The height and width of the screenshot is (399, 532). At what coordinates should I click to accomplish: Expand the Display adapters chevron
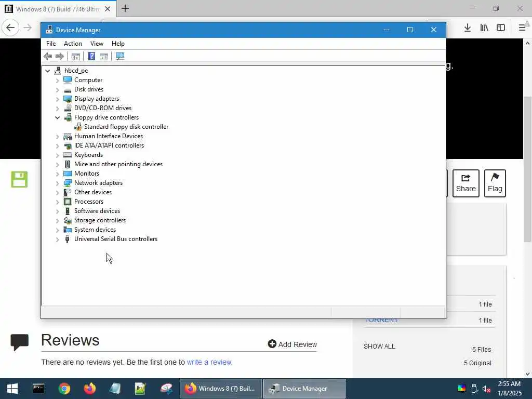point(57,99)
